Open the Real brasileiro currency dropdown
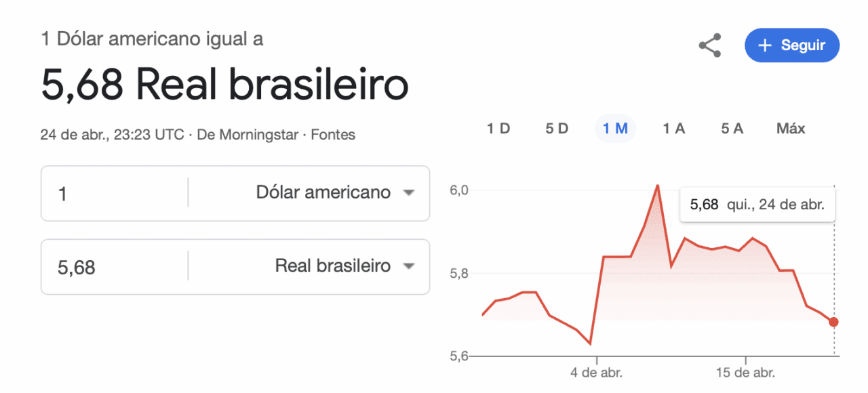The width and height of the screenshot is (868, 393). click(x=332, y=266)
